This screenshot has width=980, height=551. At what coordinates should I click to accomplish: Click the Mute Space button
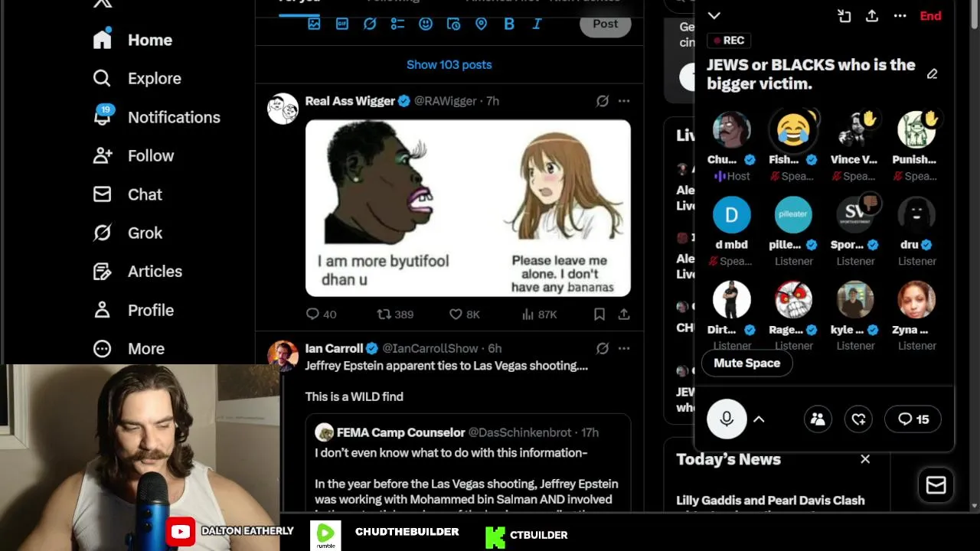pyautogui.click(x=746, y=364)
